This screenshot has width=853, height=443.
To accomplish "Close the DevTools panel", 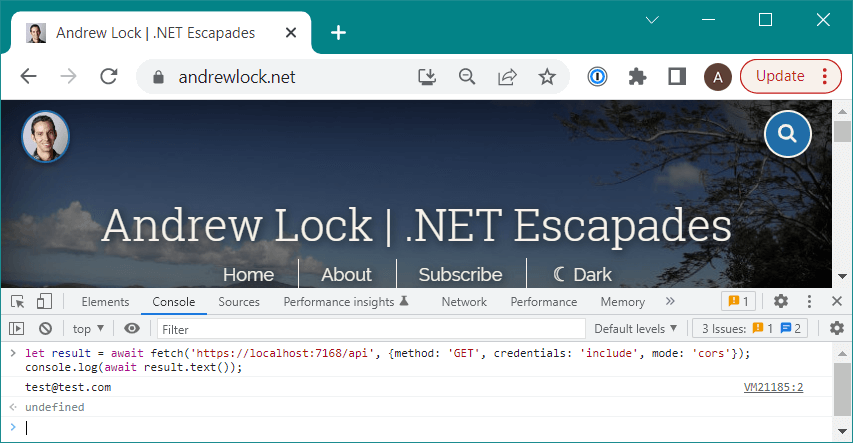I will tap(837, 301).
